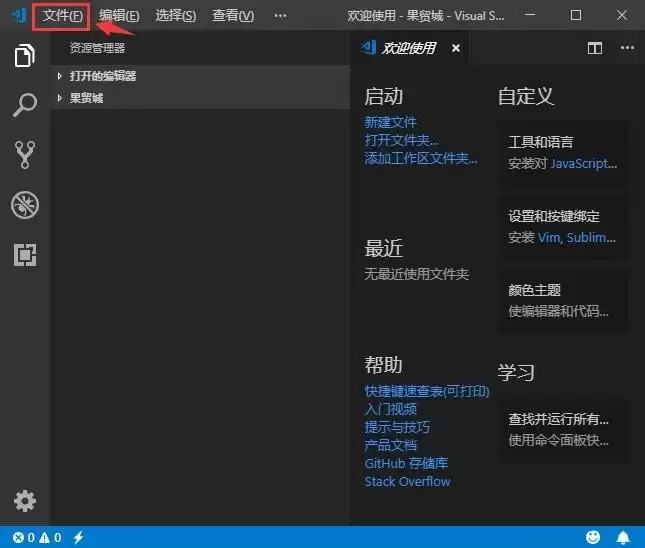Open the editor's more actions ellipsis
645x548 pixels.
click(627, 47)
